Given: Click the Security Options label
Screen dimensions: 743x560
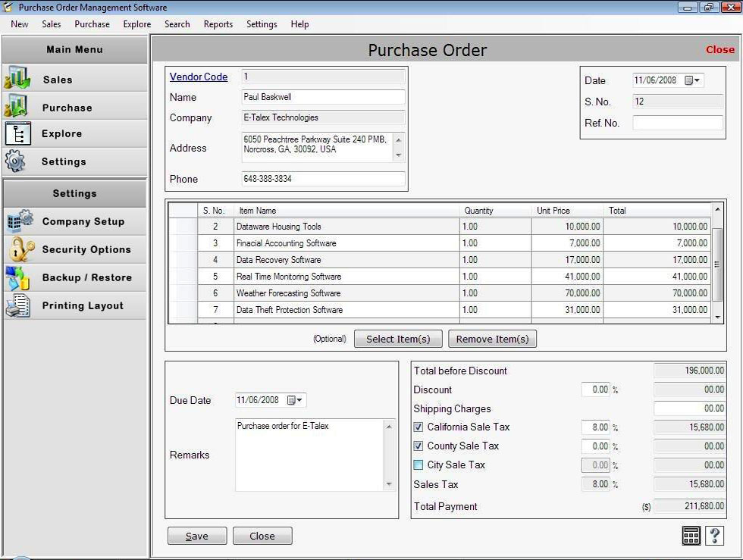Looking at the screenshot, I should tap(86, 249).
